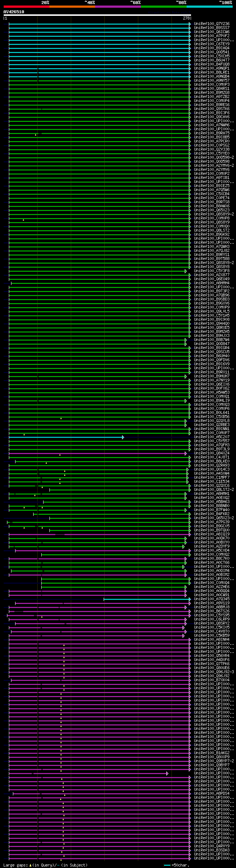Click label UniRef100_B9T3P2
Screen dimensions: 236x868
(212, 291)
